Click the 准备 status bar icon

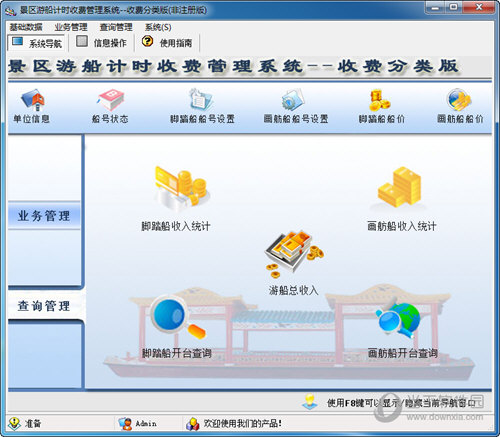coord(14,423)
